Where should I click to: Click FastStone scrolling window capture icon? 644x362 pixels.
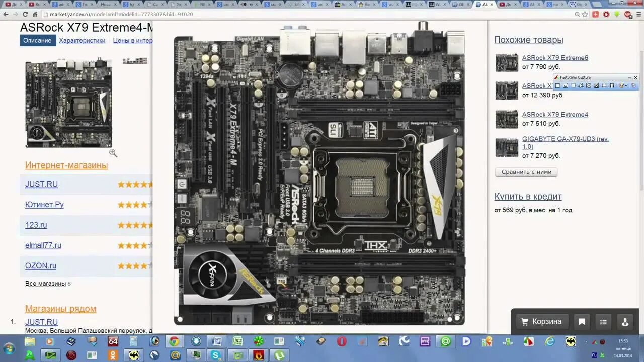click(596, 86)
